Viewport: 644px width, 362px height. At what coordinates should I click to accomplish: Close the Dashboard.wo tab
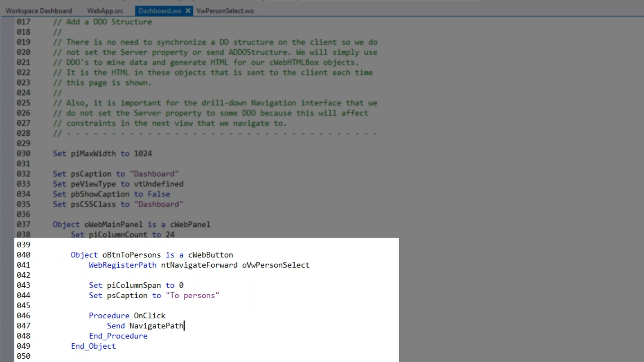(x=188, y=11)
